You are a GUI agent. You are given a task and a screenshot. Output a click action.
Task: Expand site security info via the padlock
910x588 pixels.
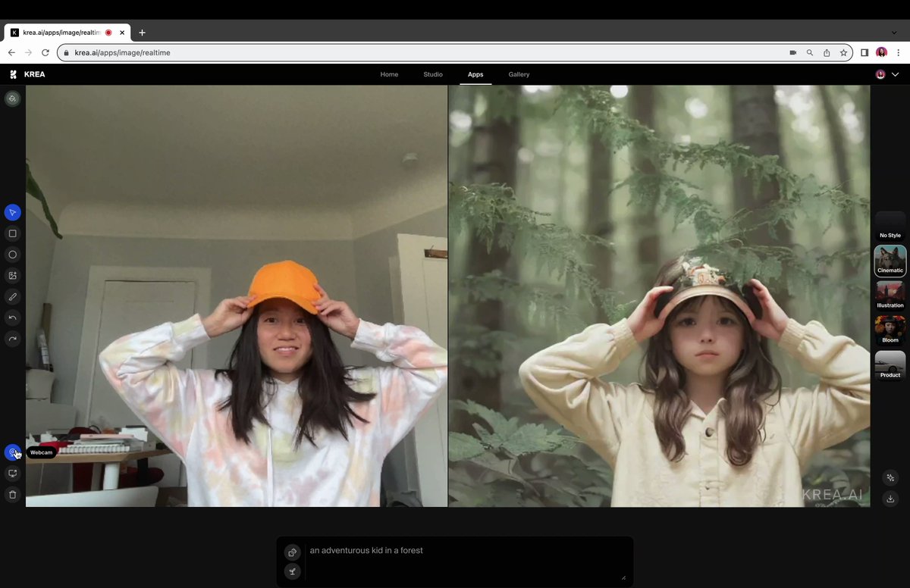click(65, 52)
